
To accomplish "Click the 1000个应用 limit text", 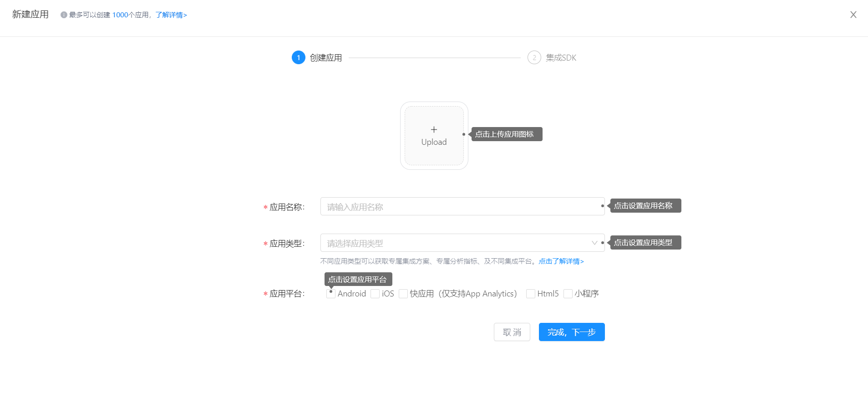I will coord(131,15).
